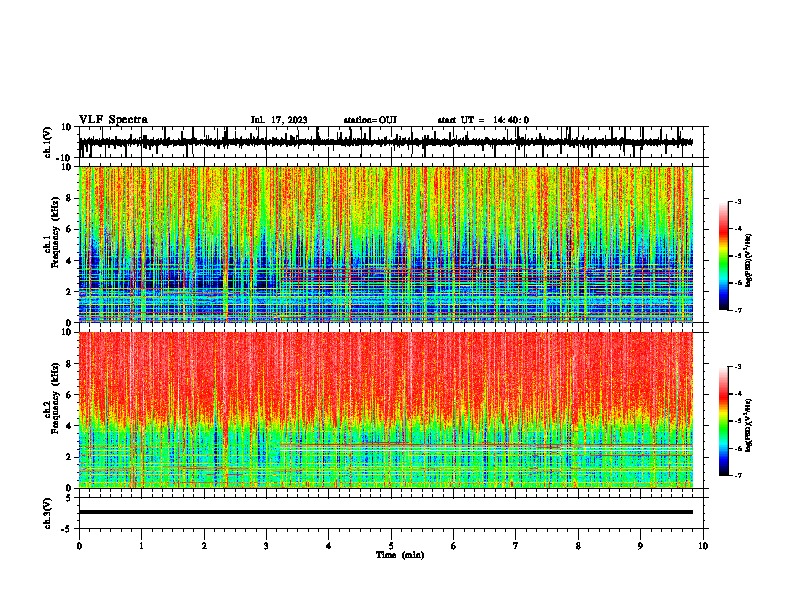Click the "ch.3(V)" axis label
This screenshot has height=612, width=792.
point(48,513)
